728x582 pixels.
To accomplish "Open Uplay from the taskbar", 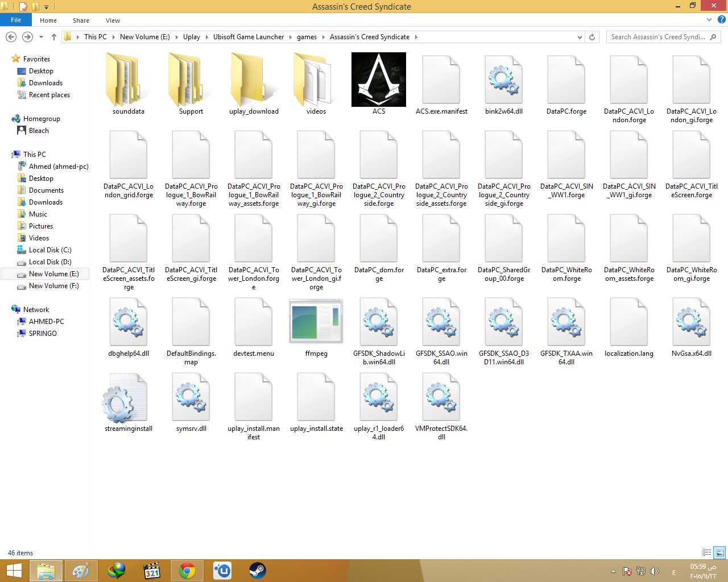I will click(x=222, y=571).
